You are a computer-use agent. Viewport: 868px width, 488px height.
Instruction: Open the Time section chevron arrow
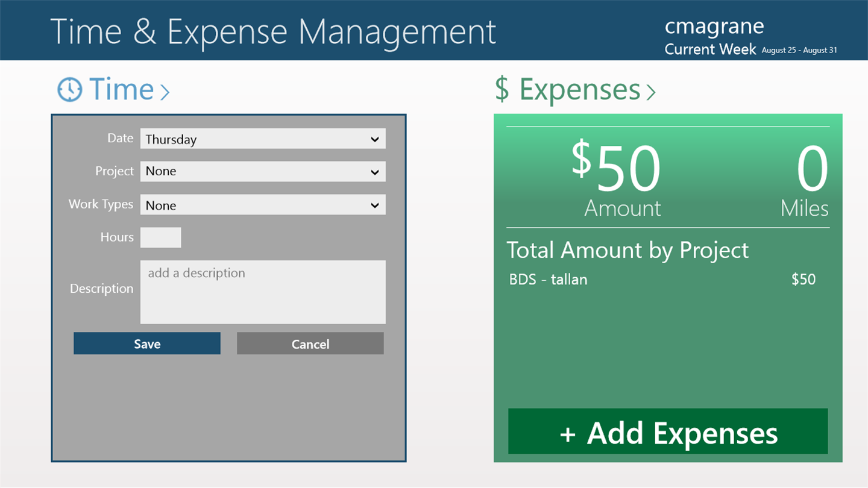coord(165,92)
